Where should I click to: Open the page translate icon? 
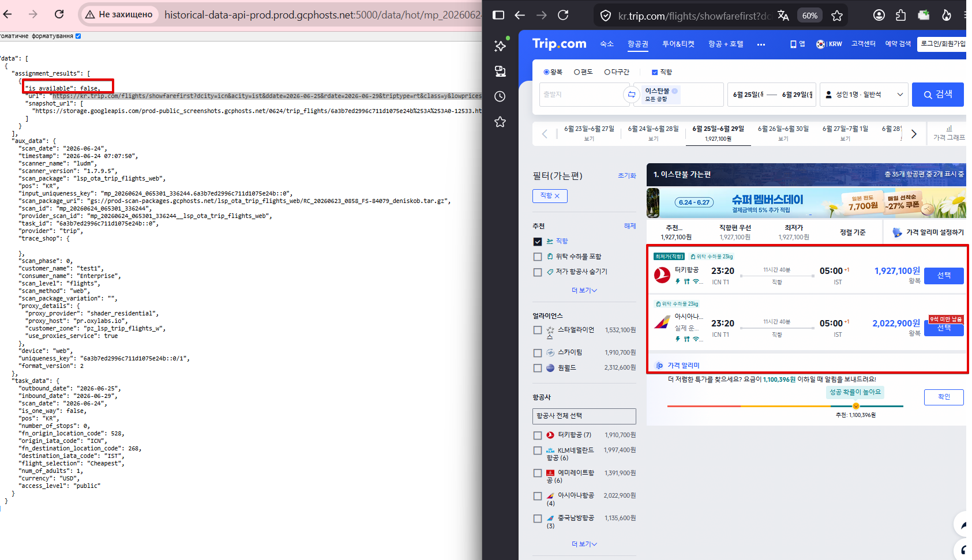[x=783, y=16]
